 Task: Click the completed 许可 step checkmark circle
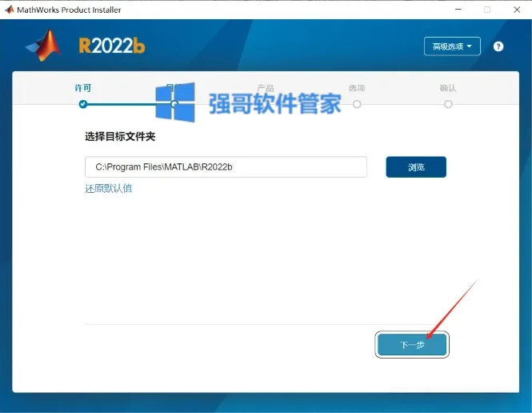82,104
